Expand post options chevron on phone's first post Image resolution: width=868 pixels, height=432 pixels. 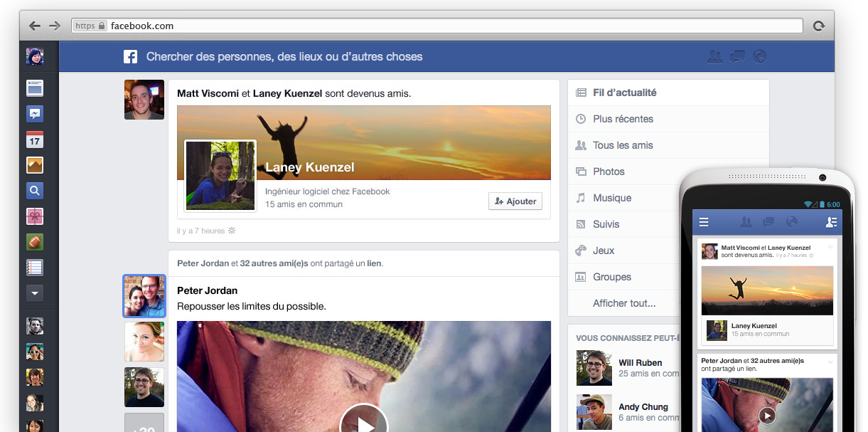pos(830,247)
